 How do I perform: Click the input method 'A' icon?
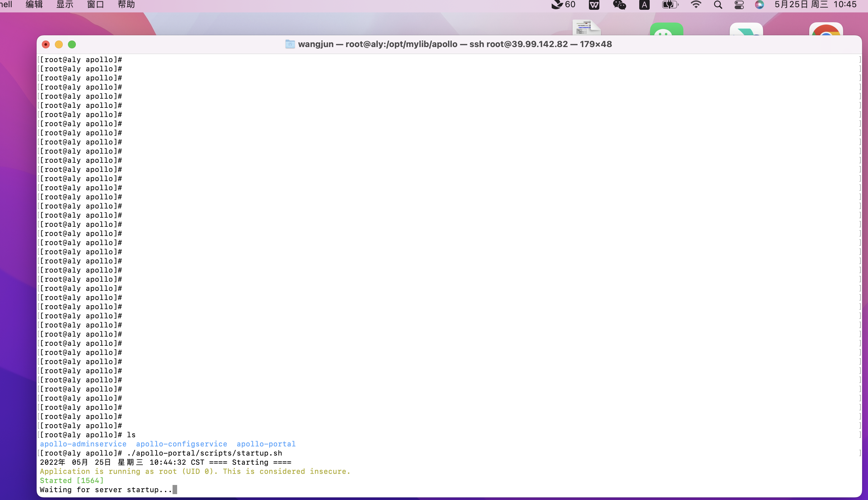[644, 5]
